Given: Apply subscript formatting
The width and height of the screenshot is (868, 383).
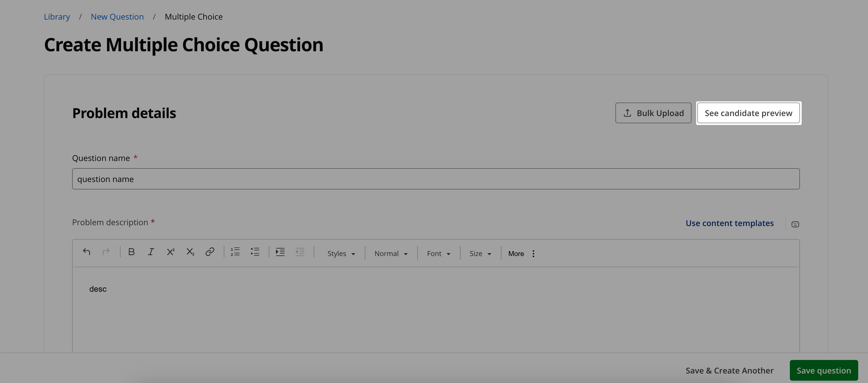Looking at the screenshot, I should tap(190, 252).
